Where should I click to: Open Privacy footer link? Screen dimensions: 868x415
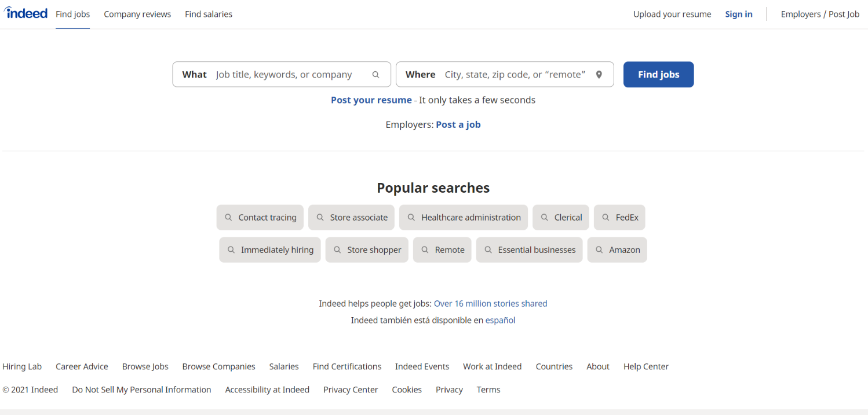[x=449, y=390]
